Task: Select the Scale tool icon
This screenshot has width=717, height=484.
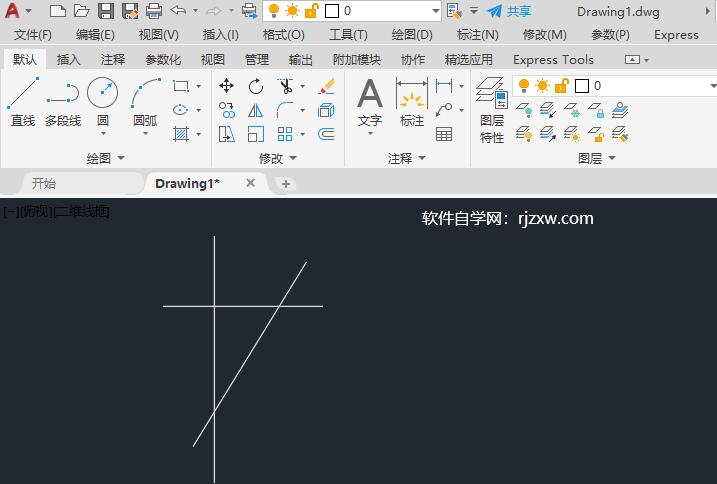Action: click(x=256, y=134)
